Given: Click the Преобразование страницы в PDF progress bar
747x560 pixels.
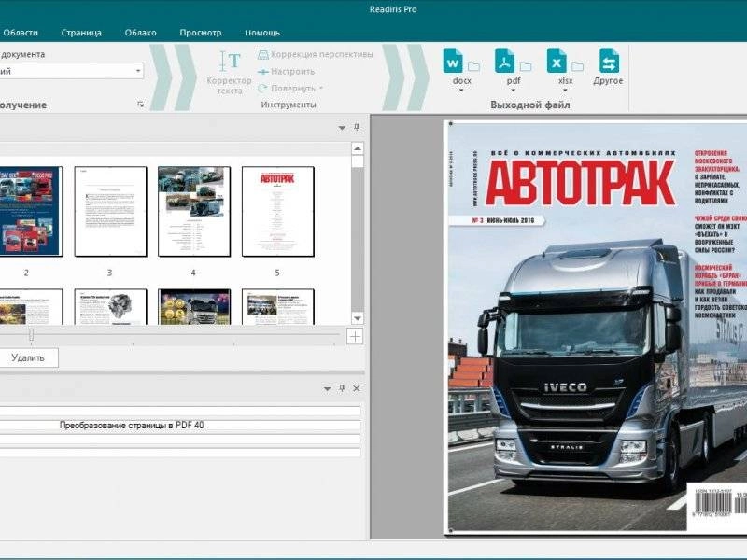Looking at the screenshot, I should 180,426.
